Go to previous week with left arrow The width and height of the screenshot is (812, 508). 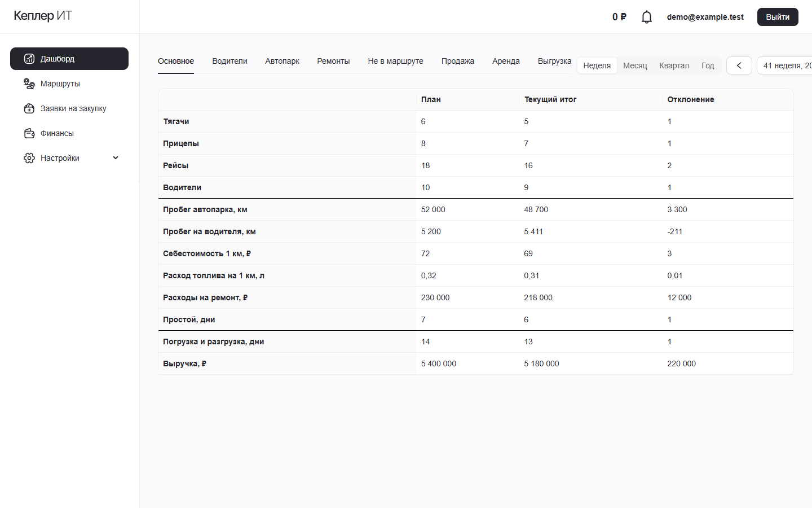739,65
